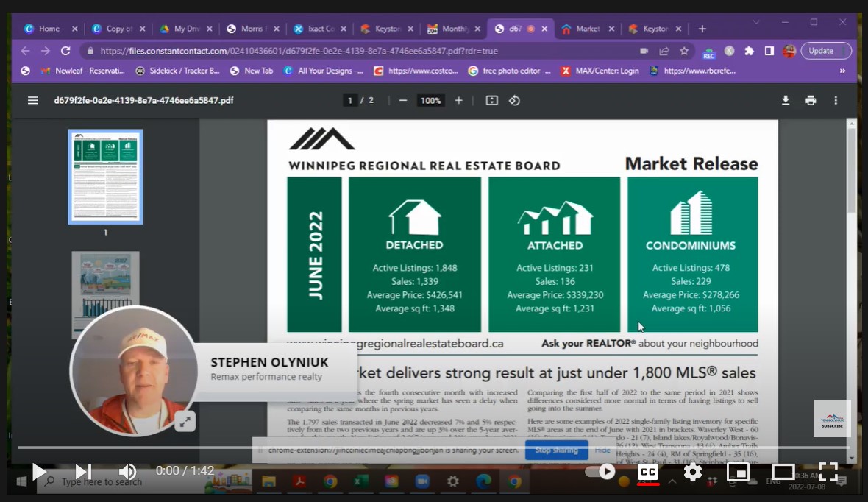868x502 pixels.
Task: Select the page 1 thumbnail
Action: (105, 177)
